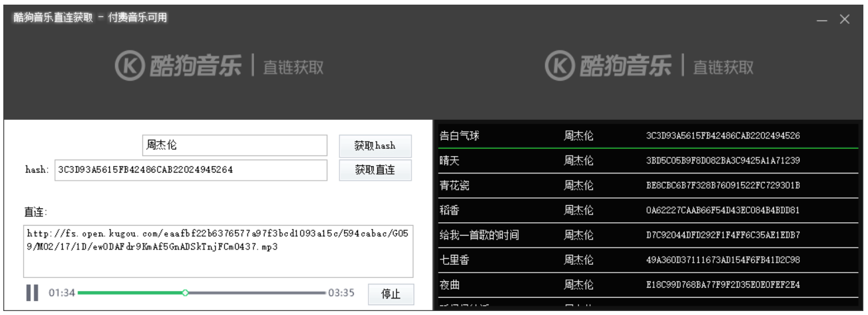Focus the song search field containing 周杰伦
Viewport: 868px width, 315px height.
(235, 146)
